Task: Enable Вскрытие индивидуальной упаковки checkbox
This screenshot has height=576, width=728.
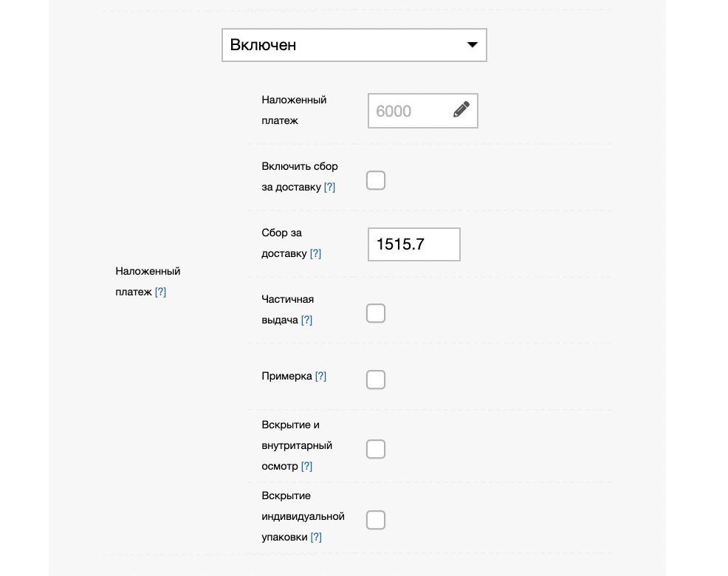Action: point(376,520)
